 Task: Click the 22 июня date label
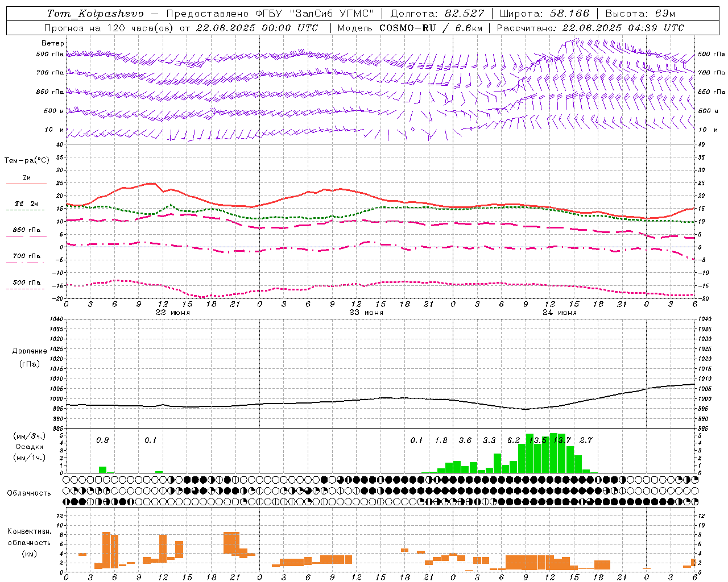[x=173, y=312]
